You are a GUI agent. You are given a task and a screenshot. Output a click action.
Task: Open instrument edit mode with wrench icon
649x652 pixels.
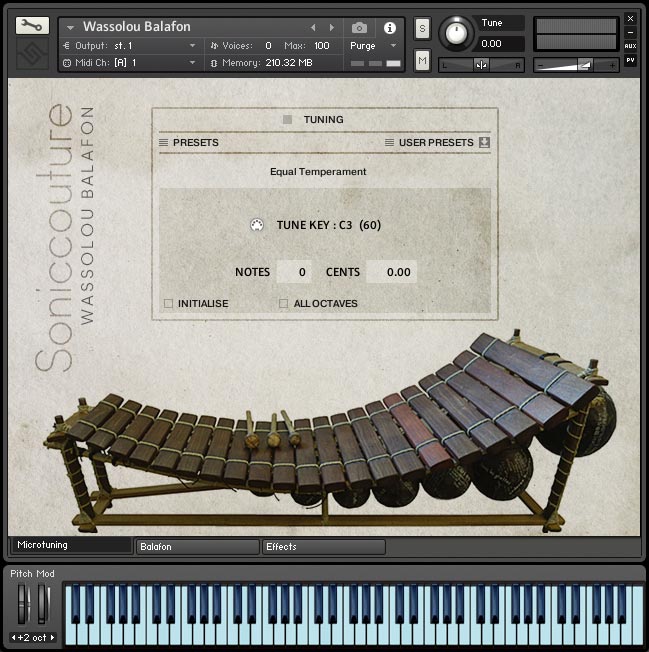32,26
